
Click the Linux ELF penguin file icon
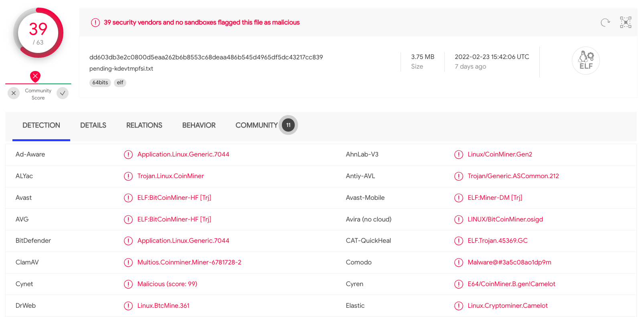coord(585,60)
